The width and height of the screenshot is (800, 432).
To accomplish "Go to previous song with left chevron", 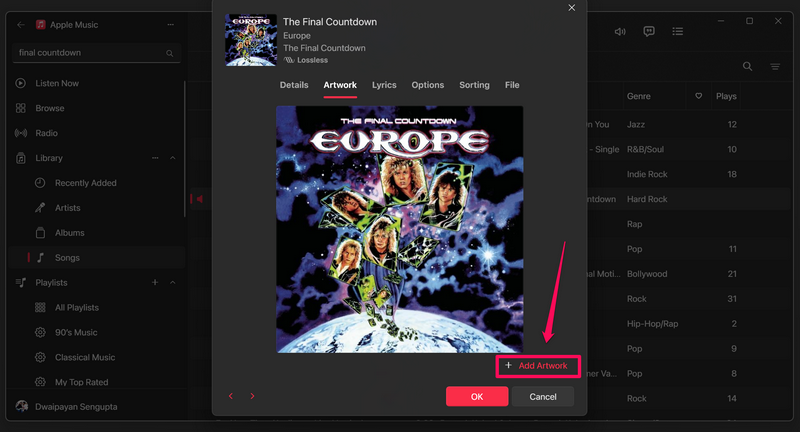I will pyautogui.click(x=231, y=396).
